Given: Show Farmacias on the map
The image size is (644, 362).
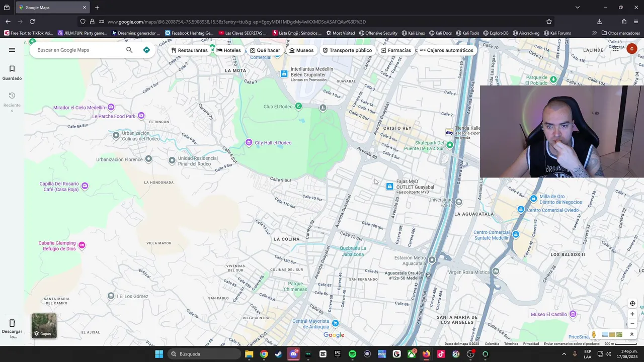Looking at the screenshot, I should point(396,50).
